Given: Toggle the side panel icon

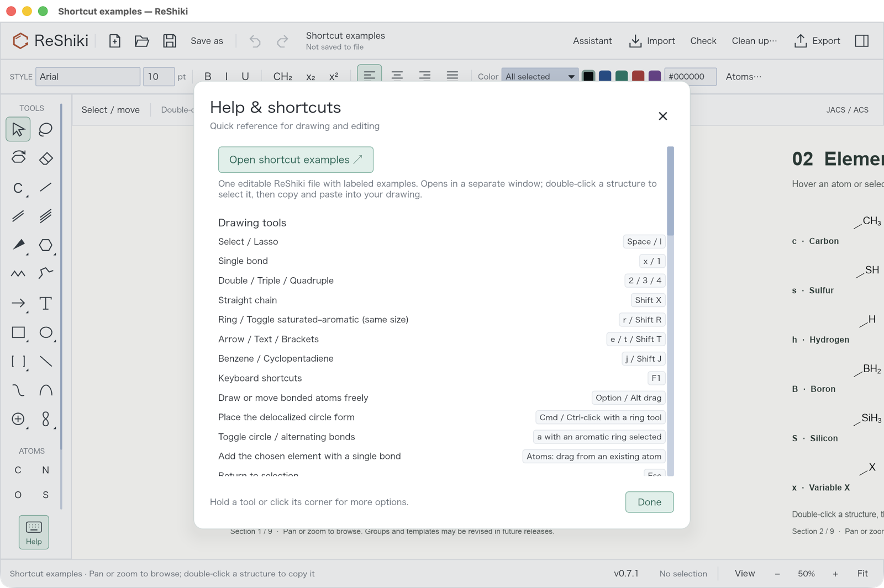Looking at the screenshot, I should click(x=862, y=41).
